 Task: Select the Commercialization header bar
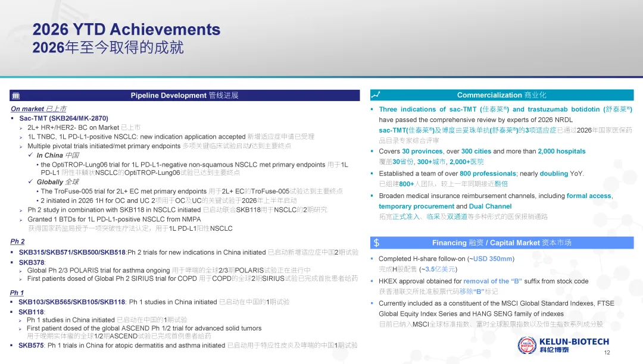(502, 95)
